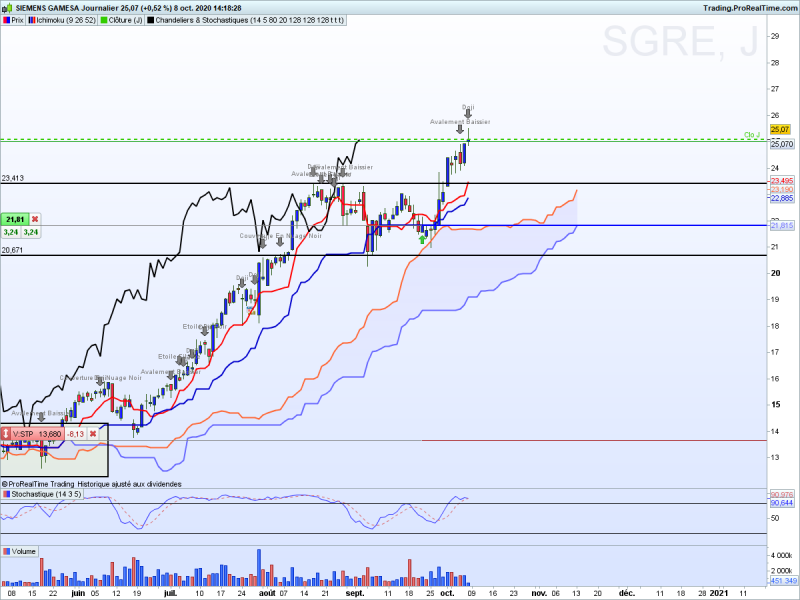
Task: Click the red 23,495 axis value label
Action: [x=782, y=181]
